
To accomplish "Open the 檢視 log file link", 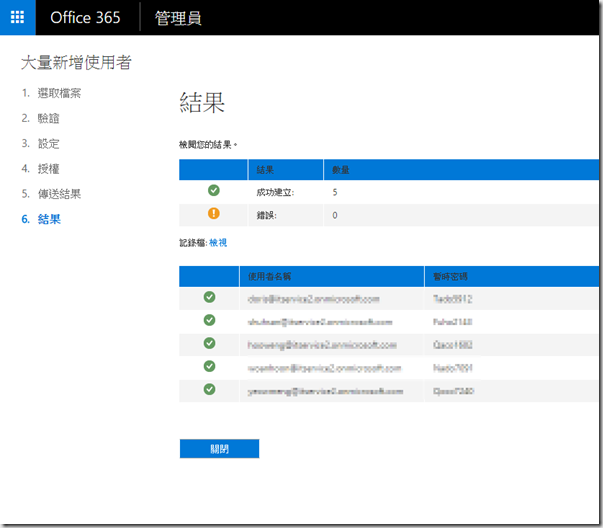I will tap(218, 243).
